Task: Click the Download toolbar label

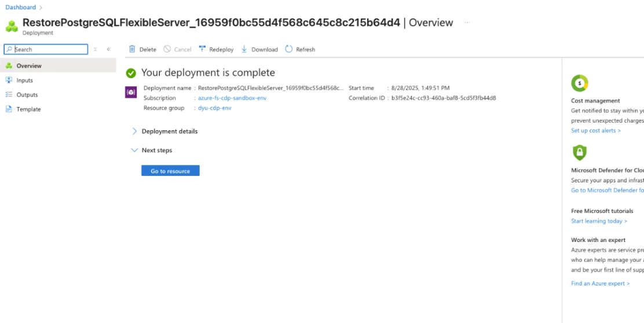Action: coord(265,49)
